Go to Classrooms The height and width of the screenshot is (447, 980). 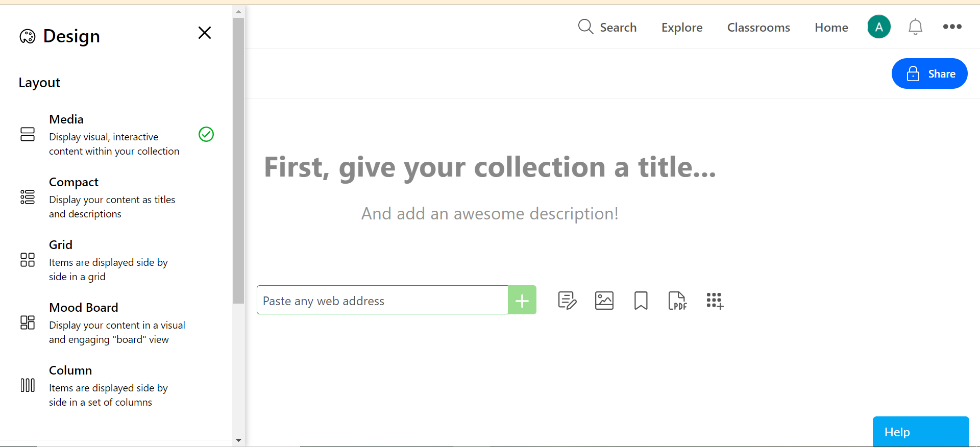pyautogui.click(x=758, y=28)
